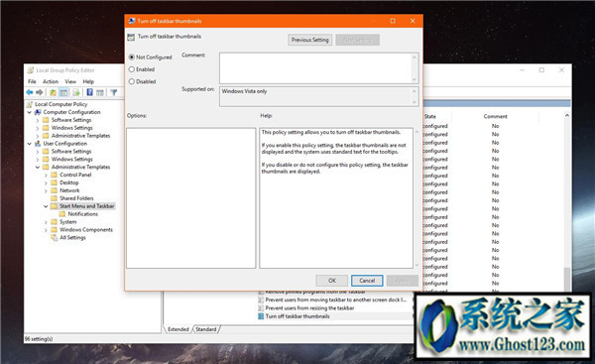
Task: Expand Administrative Templates under Computer Configuration
Action: click(38, 136)
